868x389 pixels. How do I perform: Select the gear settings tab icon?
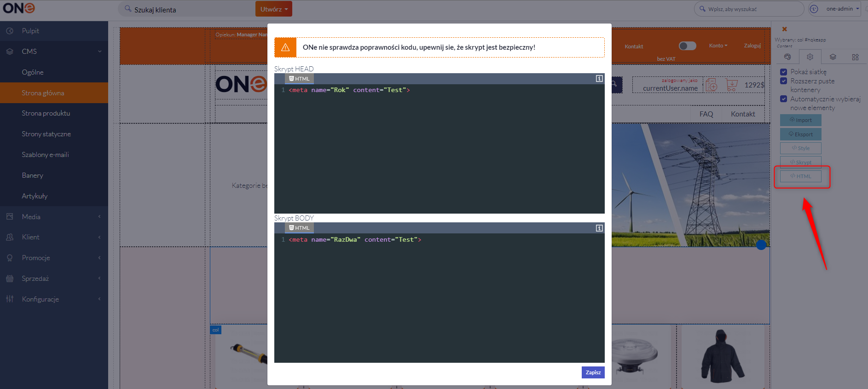click(810, 57)
